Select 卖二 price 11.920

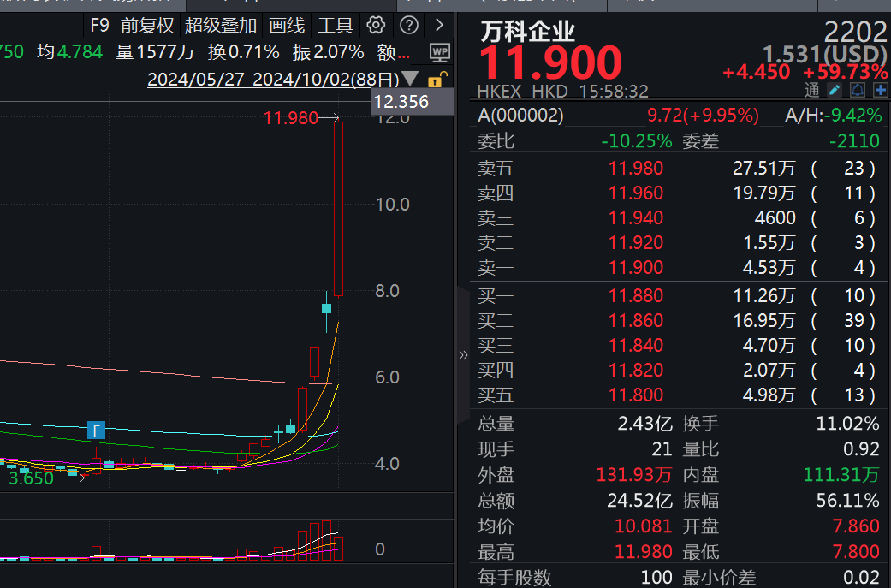click(x=636, y=242)
